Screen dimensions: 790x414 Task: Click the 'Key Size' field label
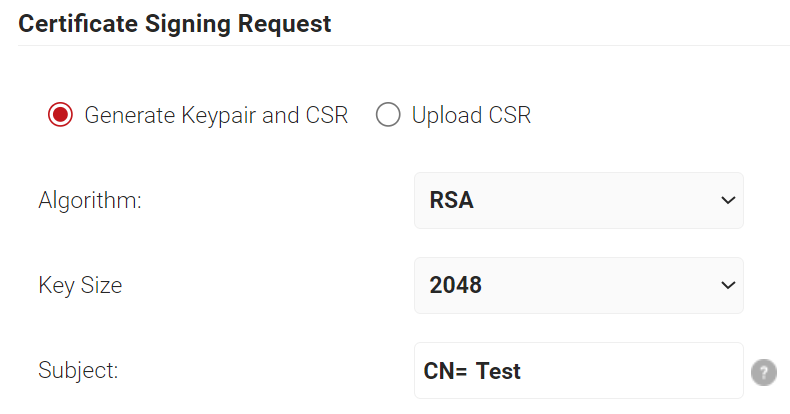(80, 286)
